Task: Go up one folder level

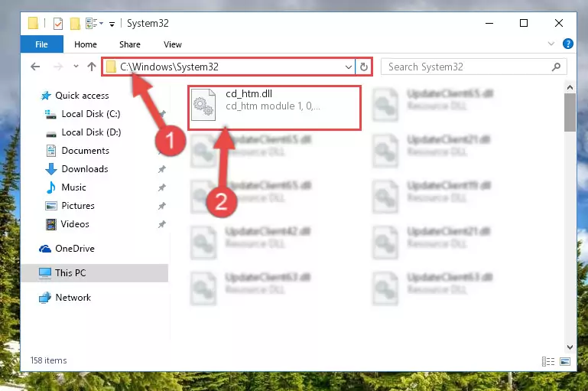Action: point(92,67)
